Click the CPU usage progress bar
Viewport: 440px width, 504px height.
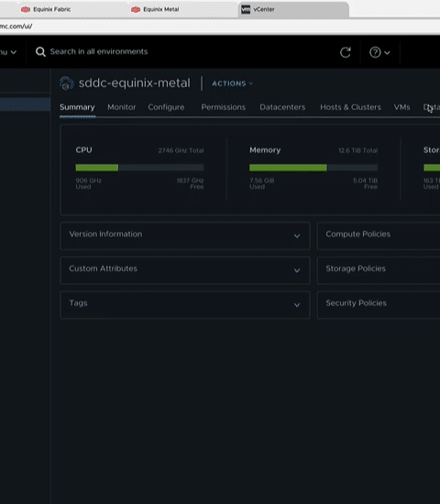(139, 168)
